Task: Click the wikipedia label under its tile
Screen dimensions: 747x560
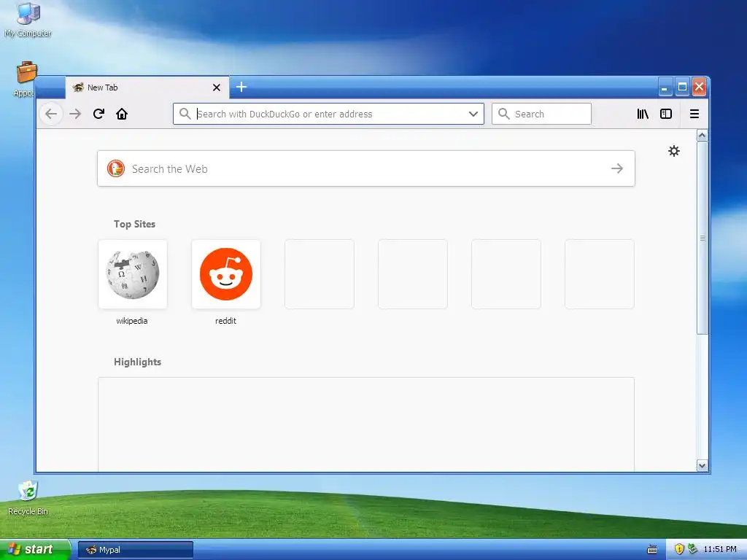Action: click(x=132, y=321)
